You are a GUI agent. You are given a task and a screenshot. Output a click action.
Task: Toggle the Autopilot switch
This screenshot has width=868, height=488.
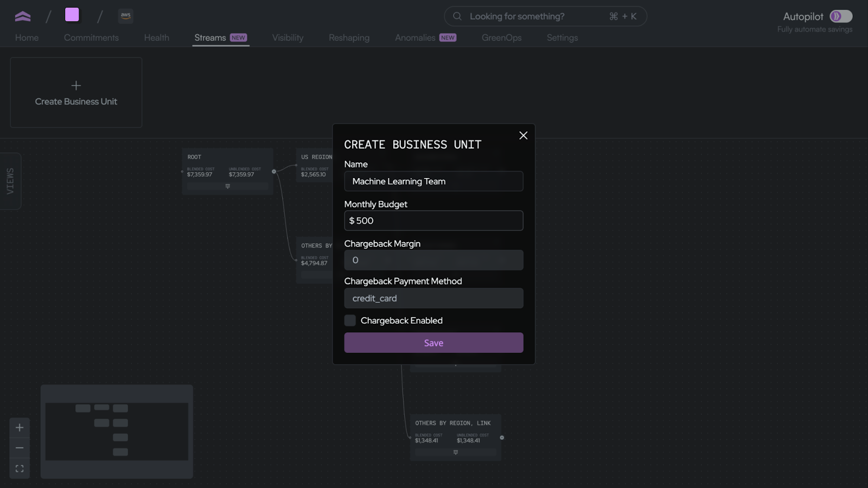click(841, 16)
